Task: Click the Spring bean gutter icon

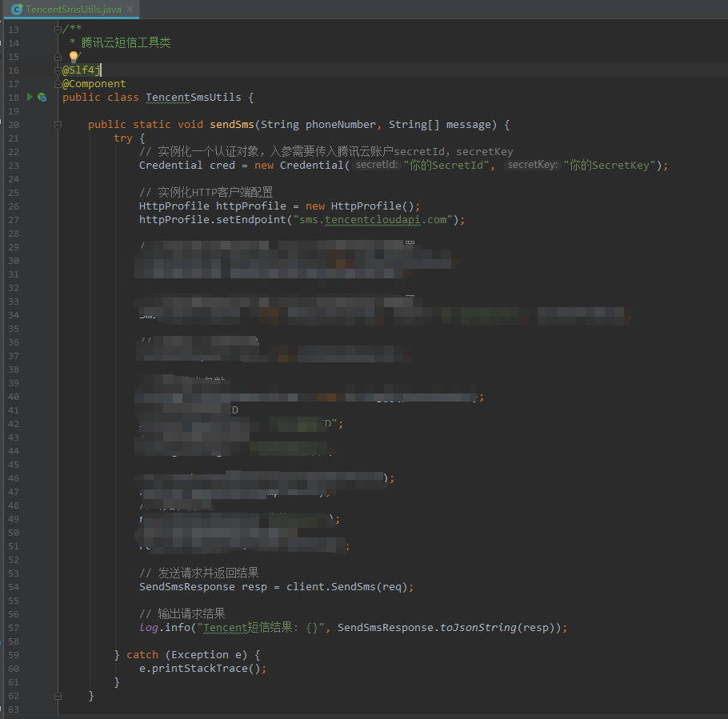Action: click(x=42, y=97)
